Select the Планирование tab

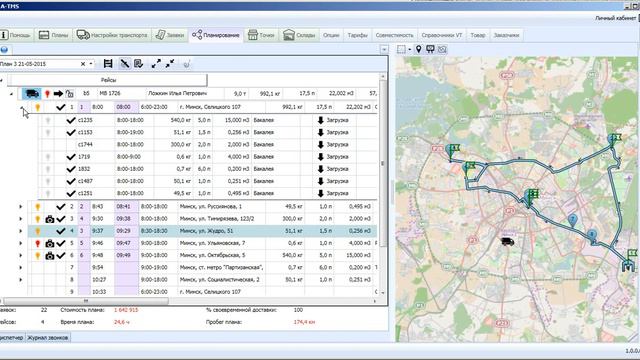pyautogui.click(x=216, y=35)
